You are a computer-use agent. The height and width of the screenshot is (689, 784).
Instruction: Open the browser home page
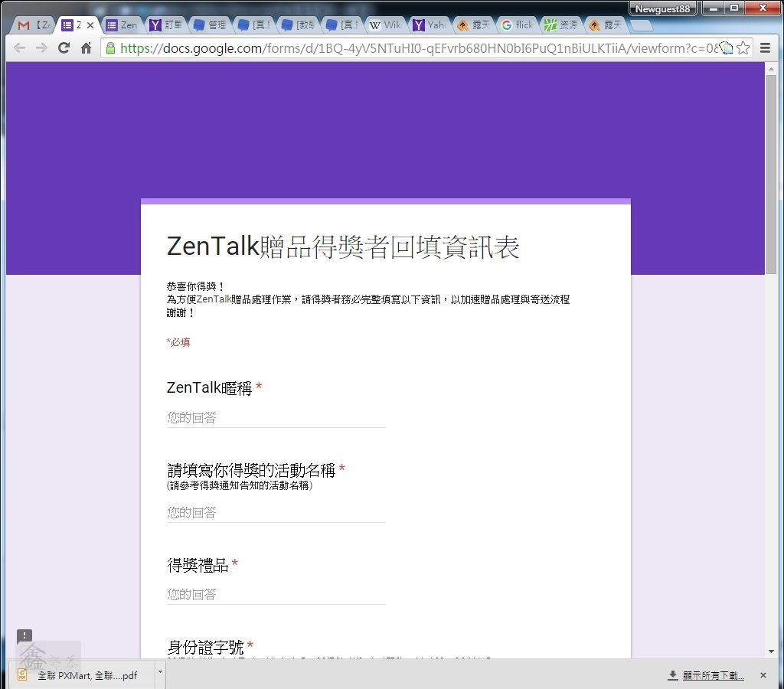pyautogui.click(x=86, y=48)
